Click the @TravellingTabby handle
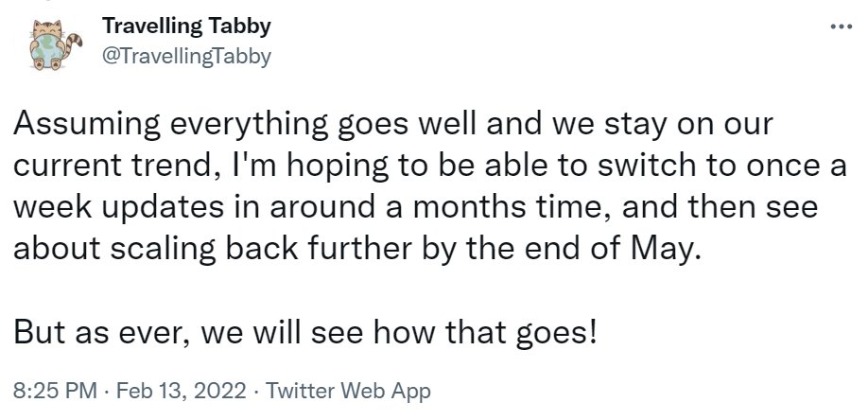 (186, 56)
